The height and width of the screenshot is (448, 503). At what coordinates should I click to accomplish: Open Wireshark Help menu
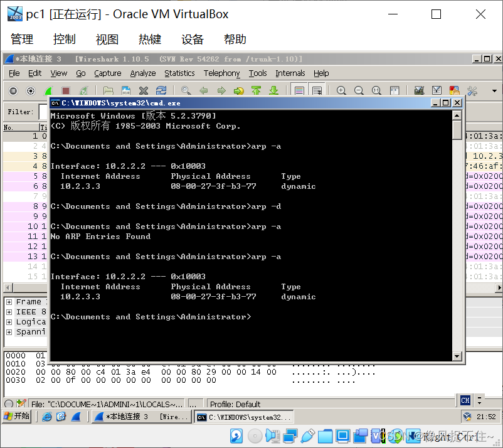(x=321, y=73)
